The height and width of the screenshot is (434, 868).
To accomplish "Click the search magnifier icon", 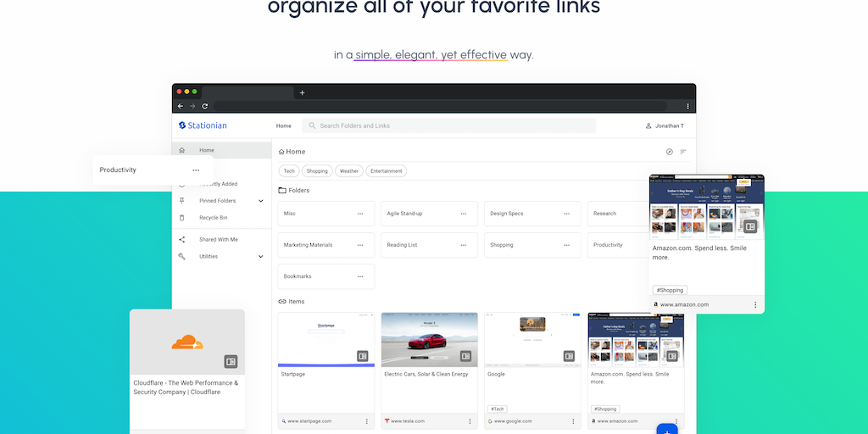I will [312, 125].
